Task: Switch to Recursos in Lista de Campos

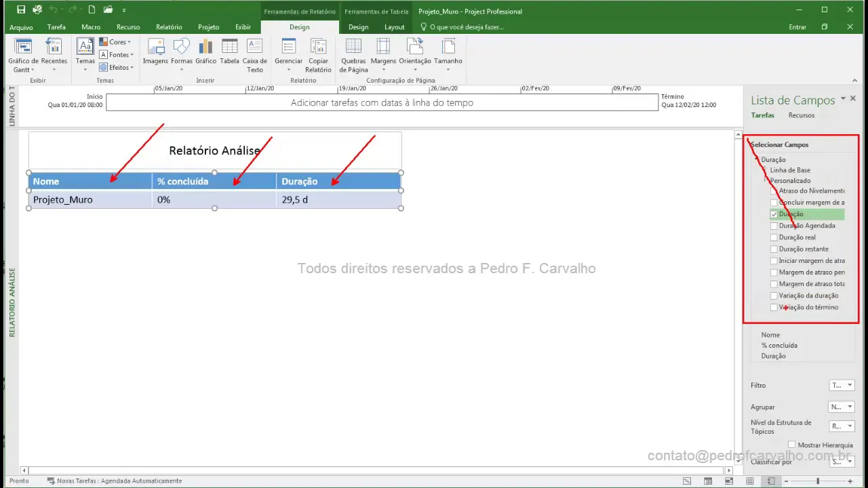Action: (x=801, y=115)
